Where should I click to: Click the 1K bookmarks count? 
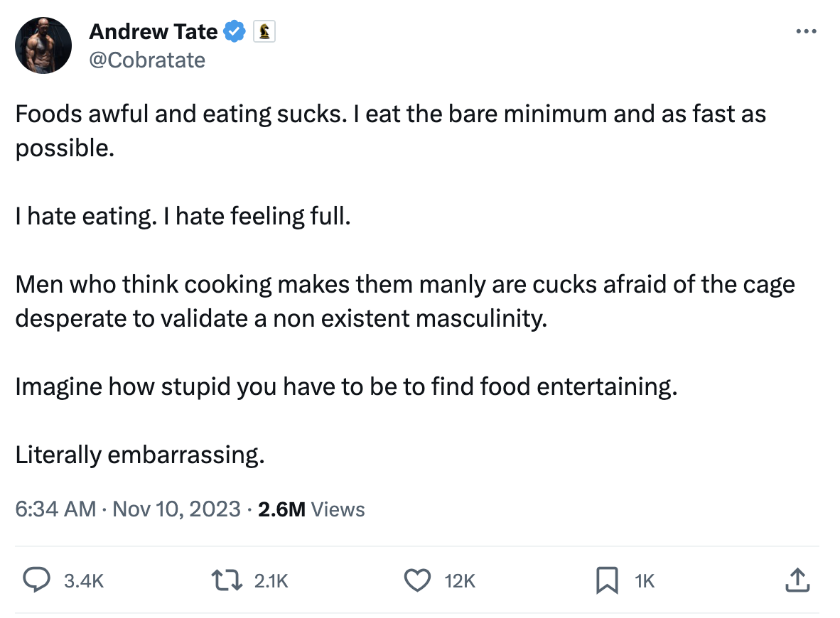click(644, 581)
